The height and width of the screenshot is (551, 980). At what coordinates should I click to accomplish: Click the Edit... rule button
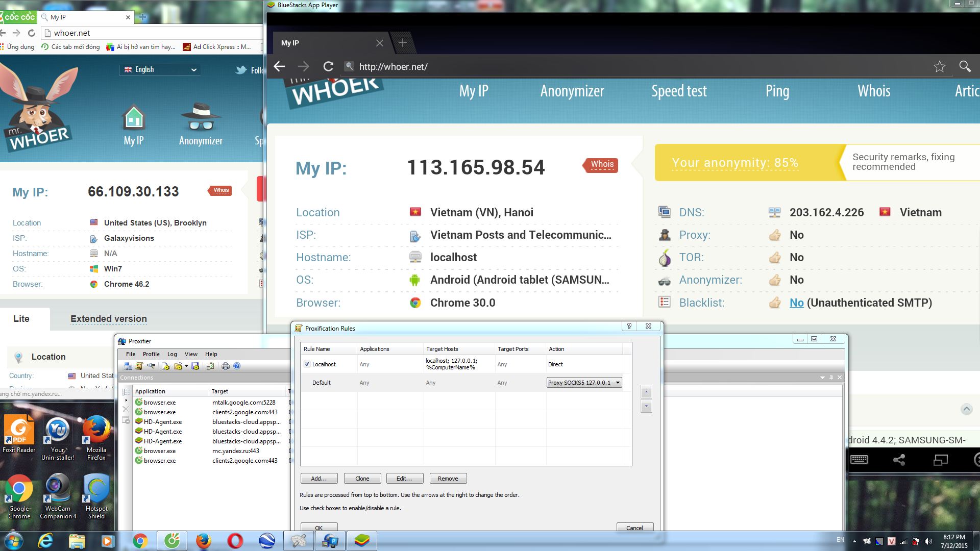pyautogui.click(x=405, y=479)
